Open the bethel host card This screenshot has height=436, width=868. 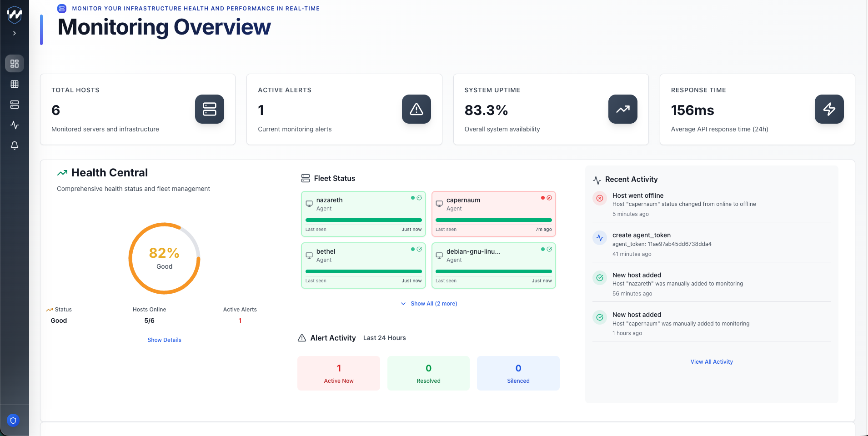364,266
